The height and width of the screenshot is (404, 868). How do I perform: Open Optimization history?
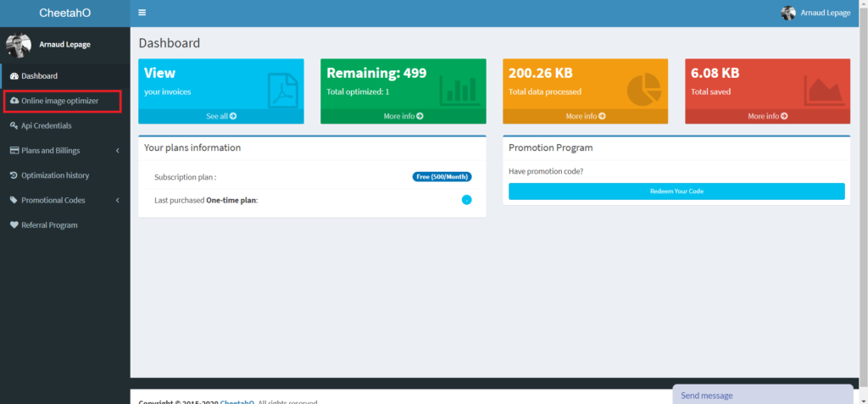pos(65,175)
